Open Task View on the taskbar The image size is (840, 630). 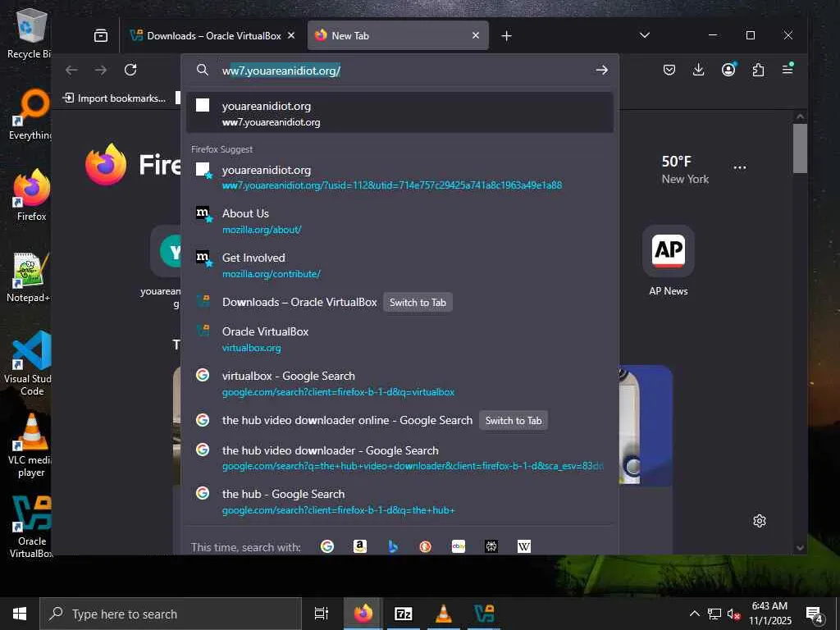pyautogui.click(x=322, y=614)
